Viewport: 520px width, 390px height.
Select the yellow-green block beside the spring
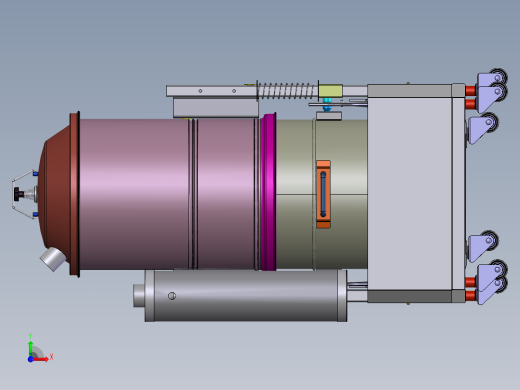(330, 91)
